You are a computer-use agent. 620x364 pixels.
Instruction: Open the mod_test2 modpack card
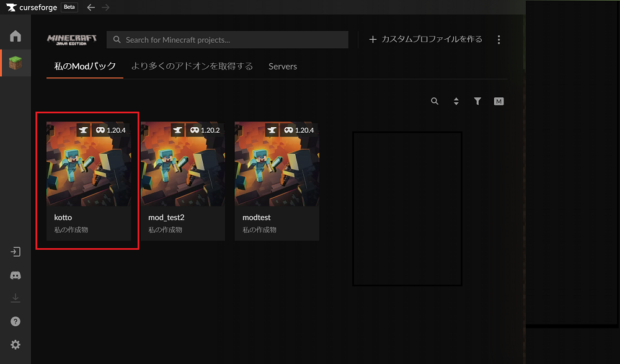click(x=183, y=180)
